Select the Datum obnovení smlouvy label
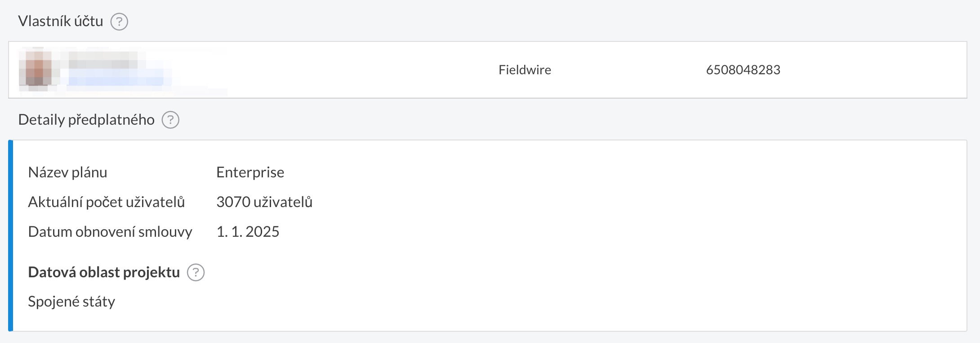 (x=110, y=232)
